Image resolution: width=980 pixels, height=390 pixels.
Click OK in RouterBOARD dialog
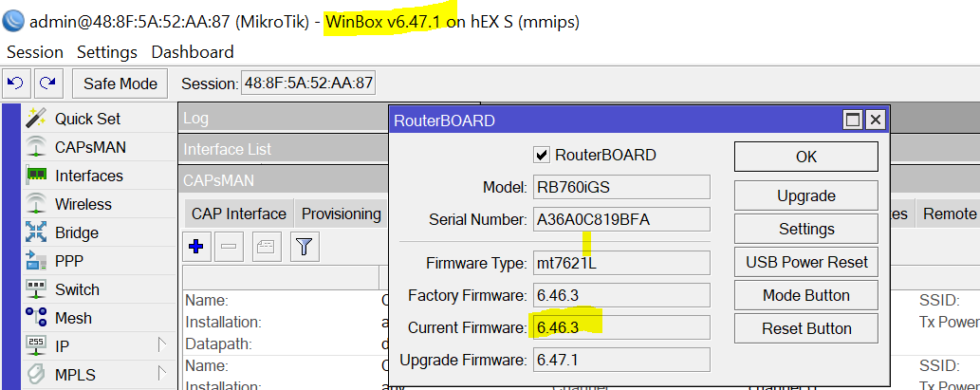coord(806,157)
